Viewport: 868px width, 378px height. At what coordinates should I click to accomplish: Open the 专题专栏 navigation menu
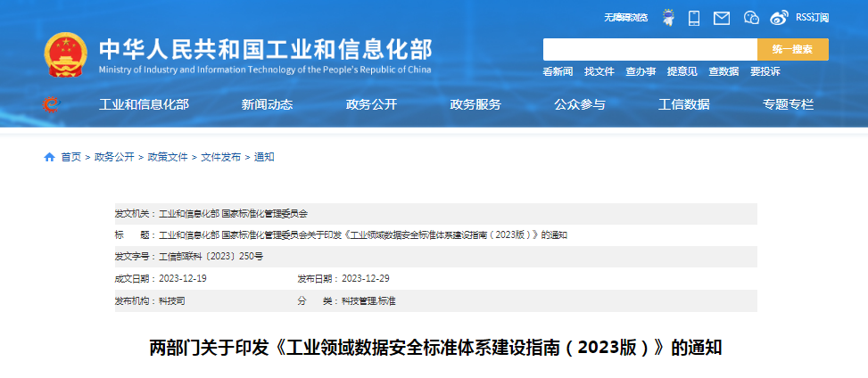coord(788,104)
